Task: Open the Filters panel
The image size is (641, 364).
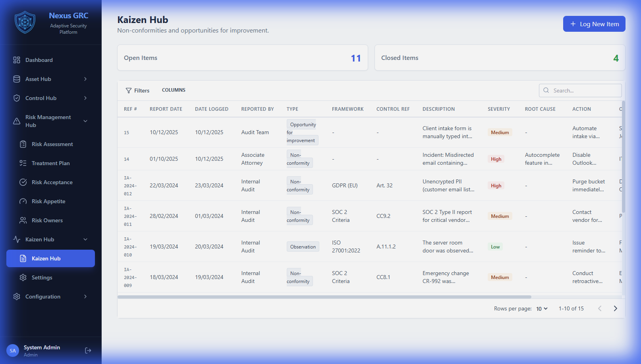Action: click(137, 91)
